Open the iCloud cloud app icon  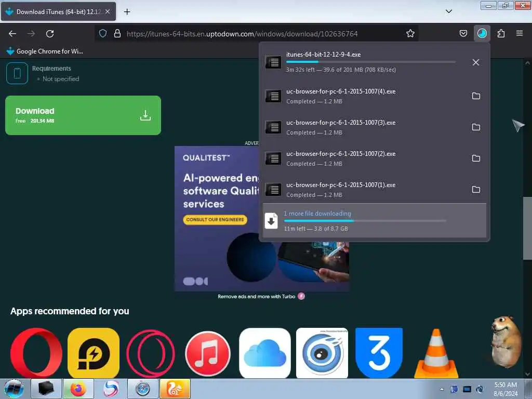click(x=264, y=353)
